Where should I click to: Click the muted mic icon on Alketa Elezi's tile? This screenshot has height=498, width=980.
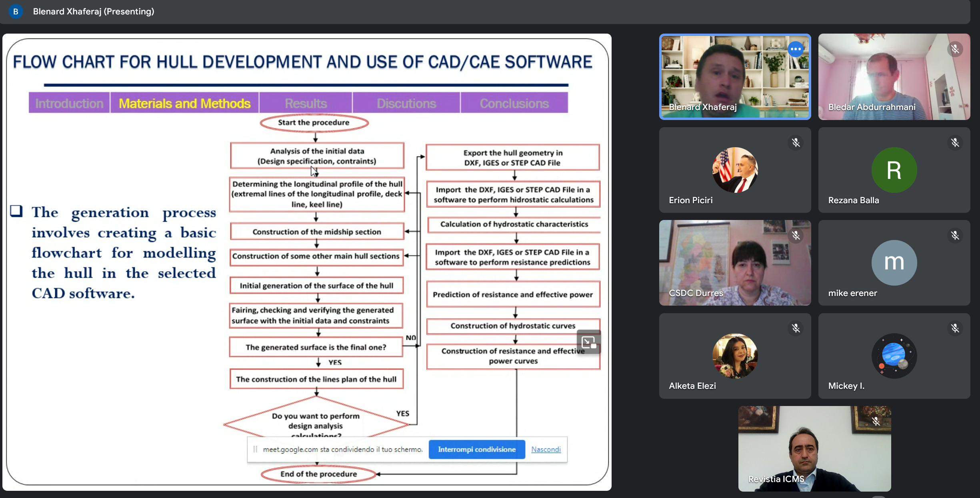pos(796,328)
